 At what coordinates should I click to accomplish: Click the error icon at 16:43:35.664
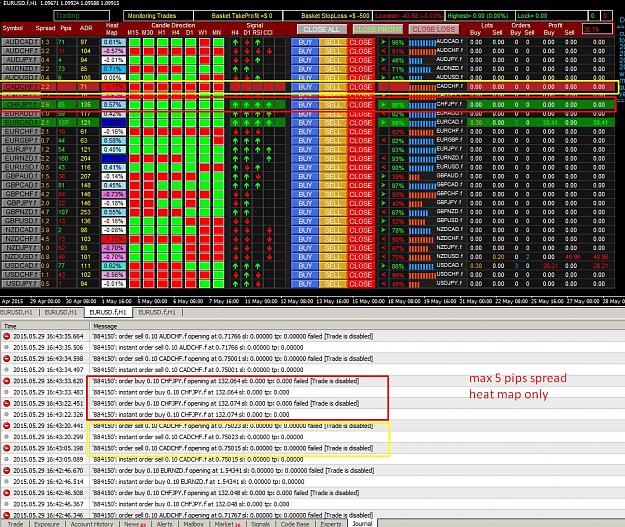click(6, 336)
